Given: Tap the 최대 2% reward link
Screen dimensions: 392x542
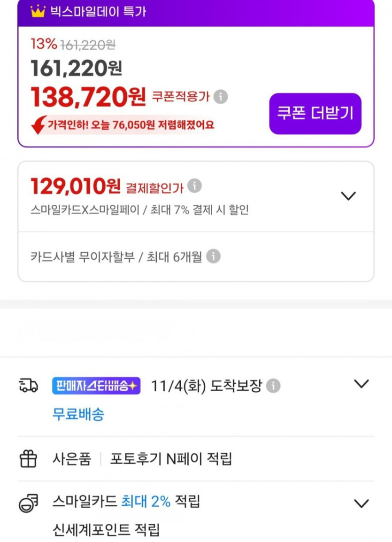Looking at the screenshot, I should [x=146, y=502].
